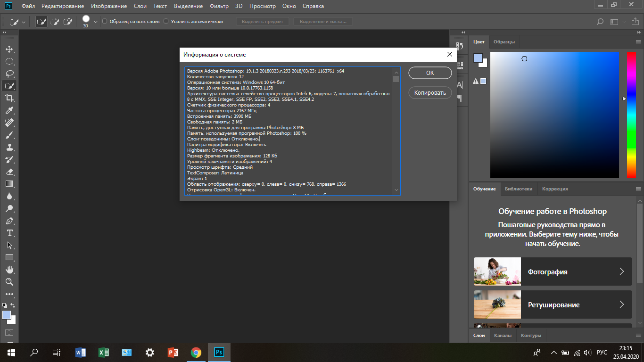Open the Файл menu
This screenshot has width=644, height=362.
[28, 6]
